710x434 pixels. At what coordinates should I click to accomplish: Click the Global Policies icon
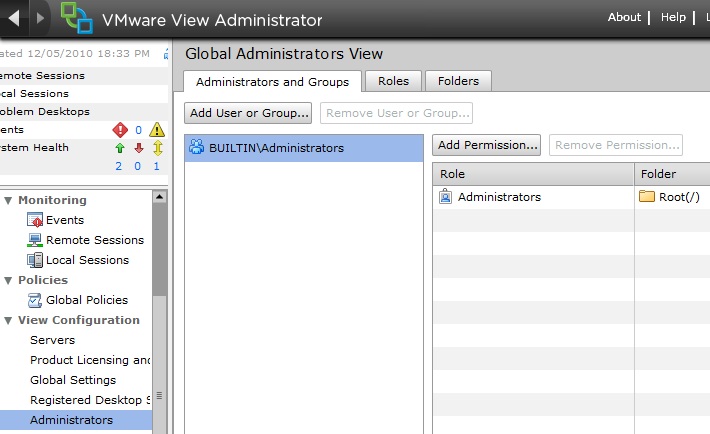(36, 300)
